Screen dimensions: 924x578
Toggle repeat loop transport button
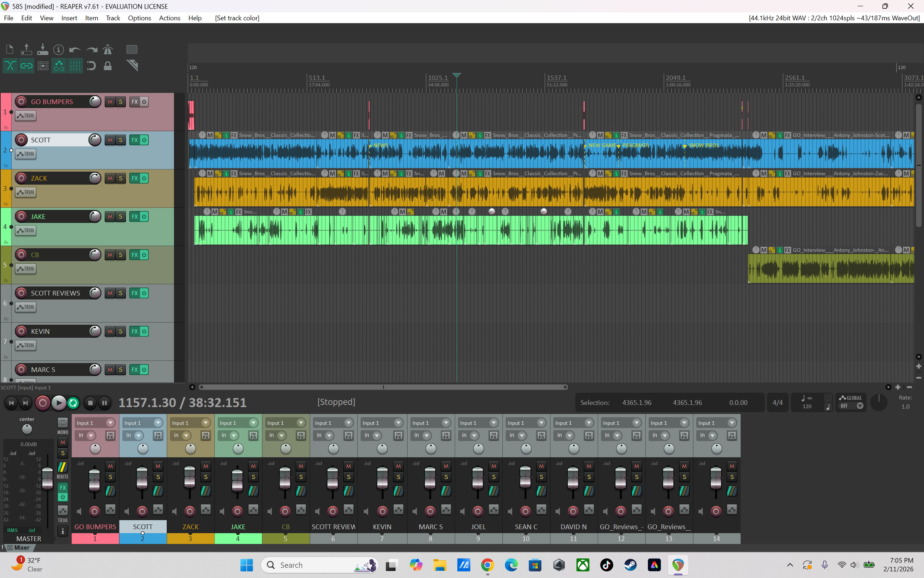coord(73,403)
